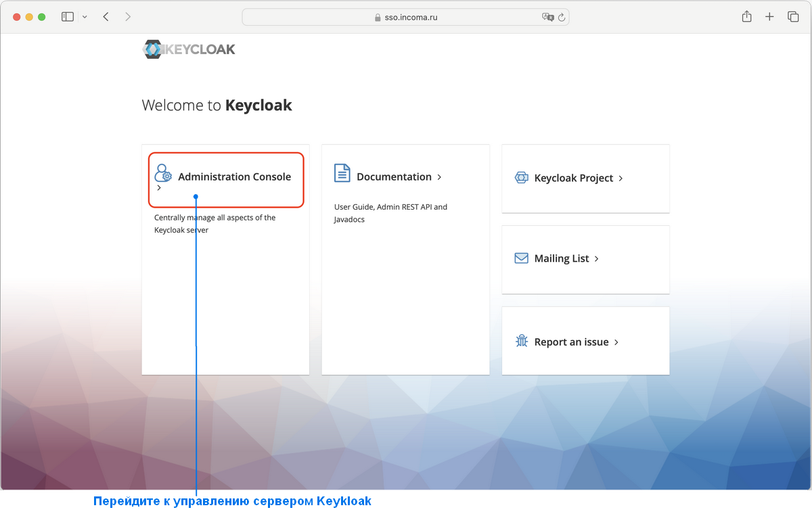
Task: Click the Documentation page icon
Action: click(x=342, y=173)
